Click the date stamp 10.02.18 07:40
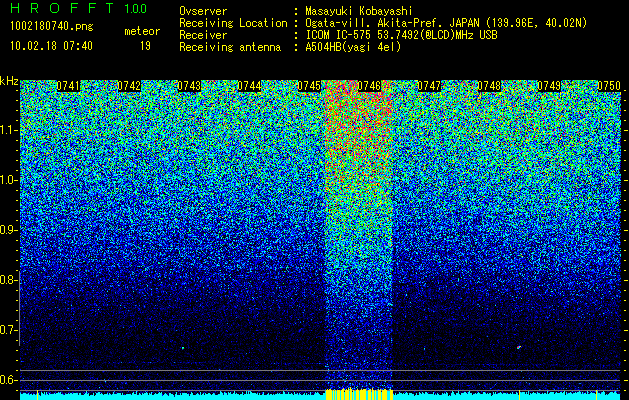 [51, 46]
